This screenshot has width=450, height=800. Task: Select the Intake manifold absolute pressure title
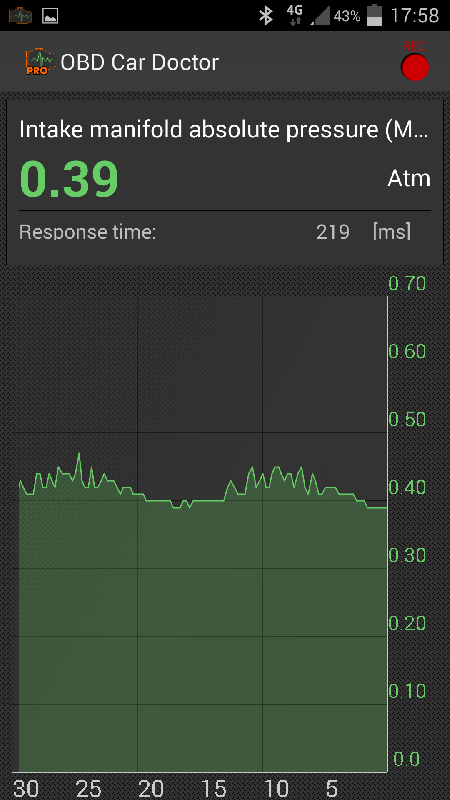click(223, 130)
